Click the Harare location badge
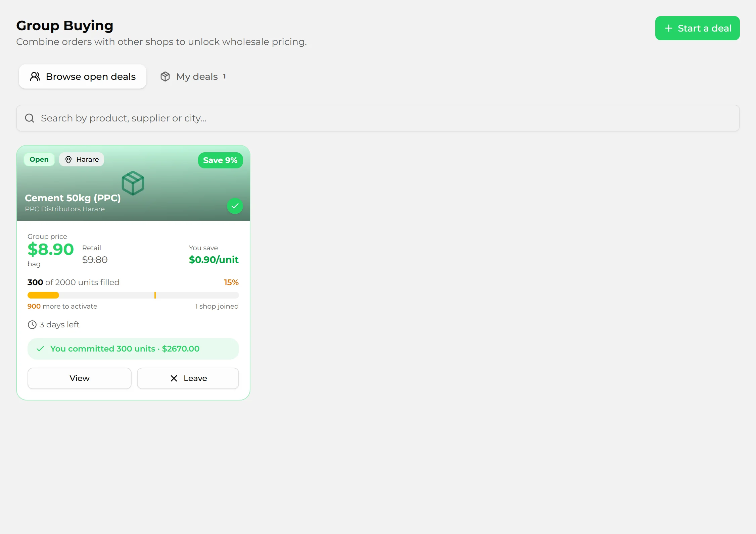This screenshot has height=534, width=756. [82, 159]
